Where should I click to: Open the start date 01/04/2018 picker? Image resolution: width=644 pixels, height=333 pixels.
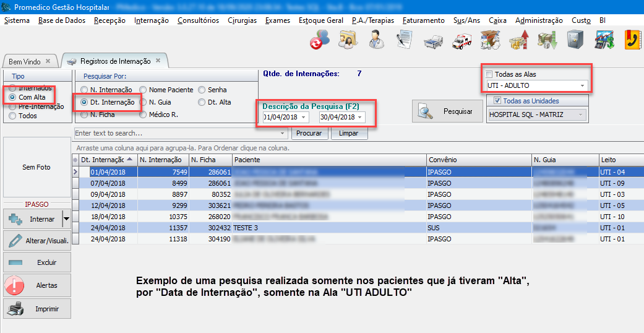coord(304,117)
